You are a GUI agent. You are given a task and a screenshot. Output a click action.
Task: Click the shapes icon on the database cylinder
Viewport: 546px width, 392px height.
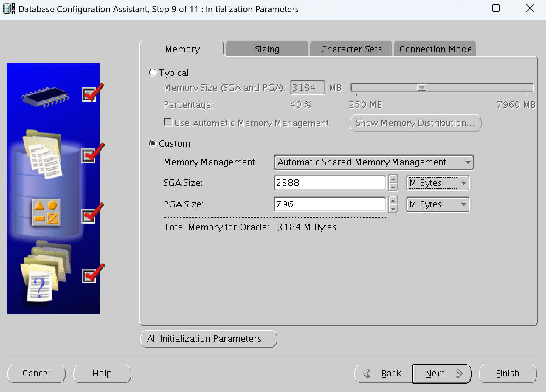coord(46,213)
